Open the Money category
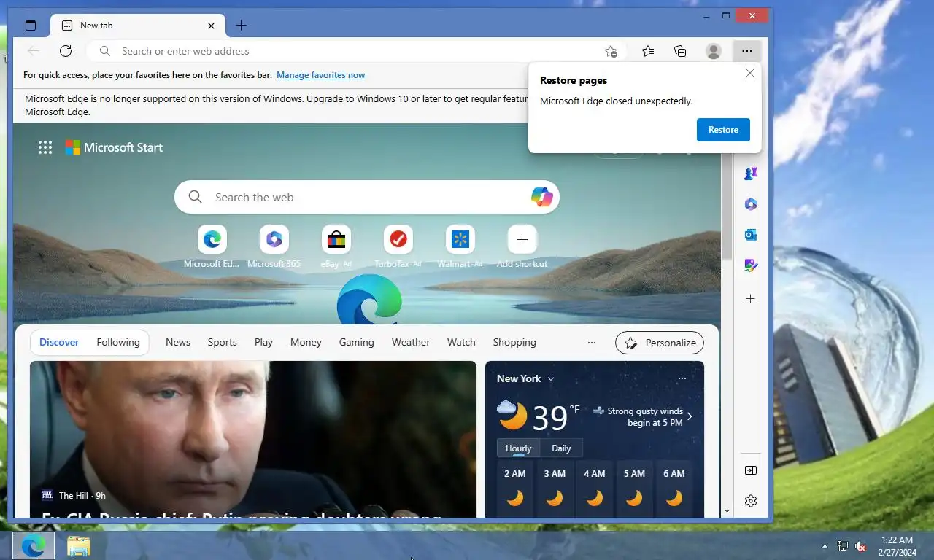The image size is (934, 560). coord(306,342)
